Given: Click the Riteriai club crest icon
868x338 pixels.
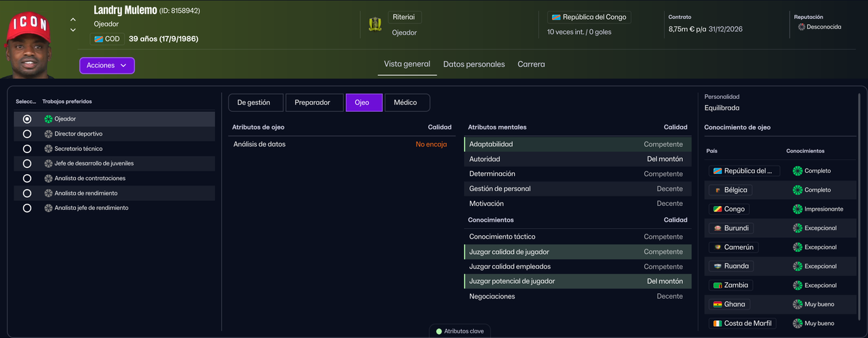Looking at the screenshot, I should click(x=375, y=24).
